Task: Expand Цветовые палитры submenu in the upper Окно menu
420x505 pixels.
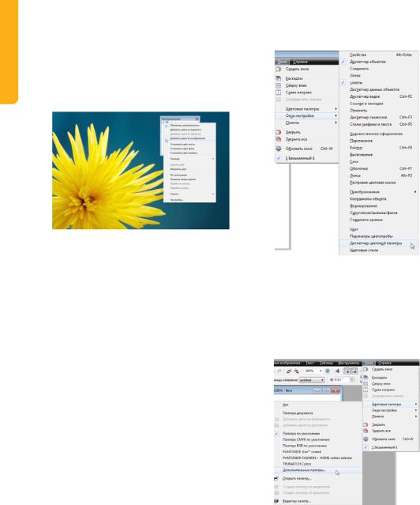Action: coord(306,109)
